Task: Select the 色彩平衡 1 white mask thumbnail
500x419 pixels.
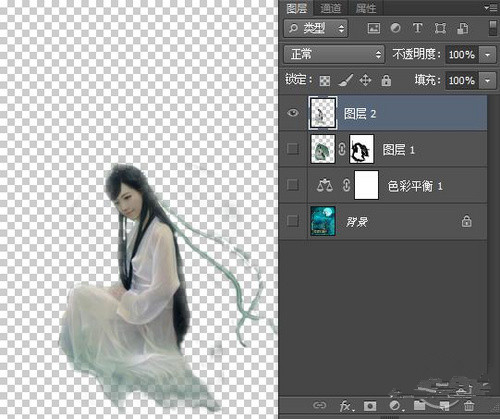Action: pyautogui.click(x=366, y=185)
